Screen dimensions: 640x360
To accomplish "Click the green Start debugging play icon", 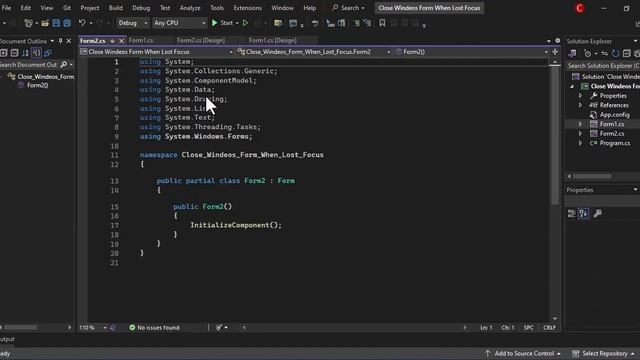I will click(214, 23).
